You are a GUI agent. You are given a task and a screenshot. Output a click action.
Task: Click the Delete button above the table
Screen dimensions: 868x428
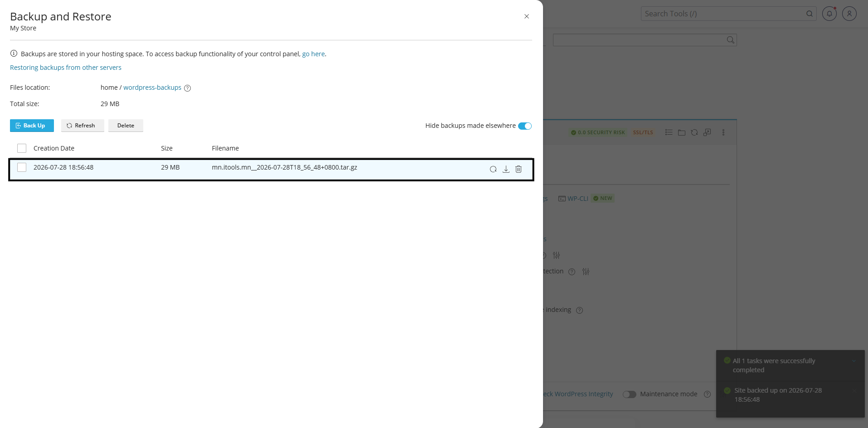(x=126, y=126)
